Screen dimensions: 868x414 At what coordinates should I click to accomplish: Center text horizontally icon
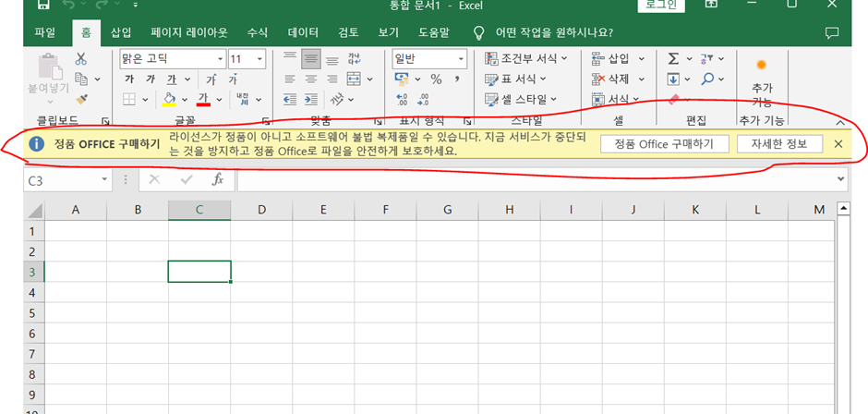tap(311, 79)
